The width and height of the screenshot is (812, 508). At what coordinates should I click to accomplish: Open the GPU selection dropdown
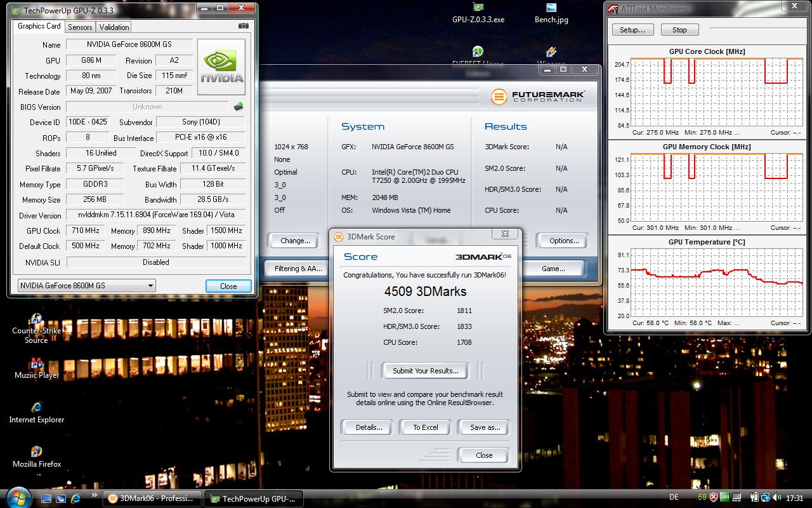tap(87, 286)
